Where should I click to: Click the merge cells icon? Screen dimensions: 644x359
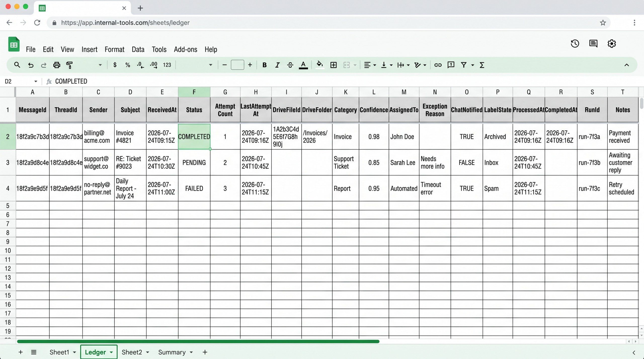click(x=347, y=65)
